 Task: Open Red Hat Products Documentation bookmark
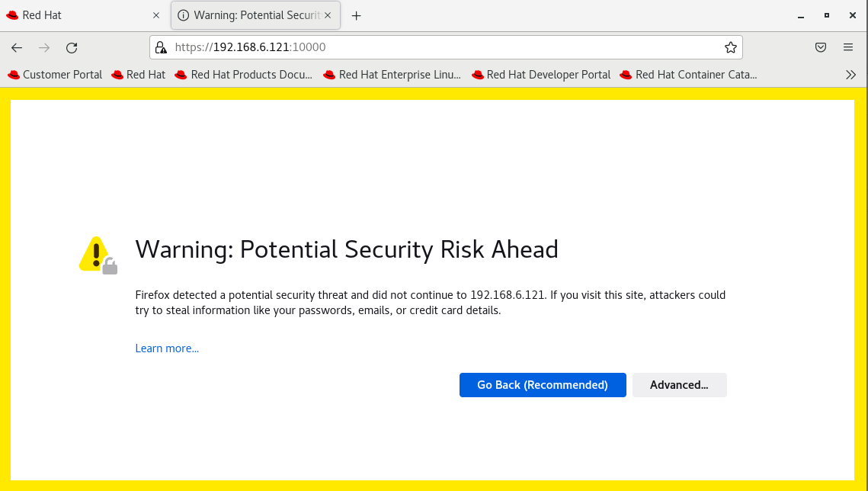click(x=244, y=75)
